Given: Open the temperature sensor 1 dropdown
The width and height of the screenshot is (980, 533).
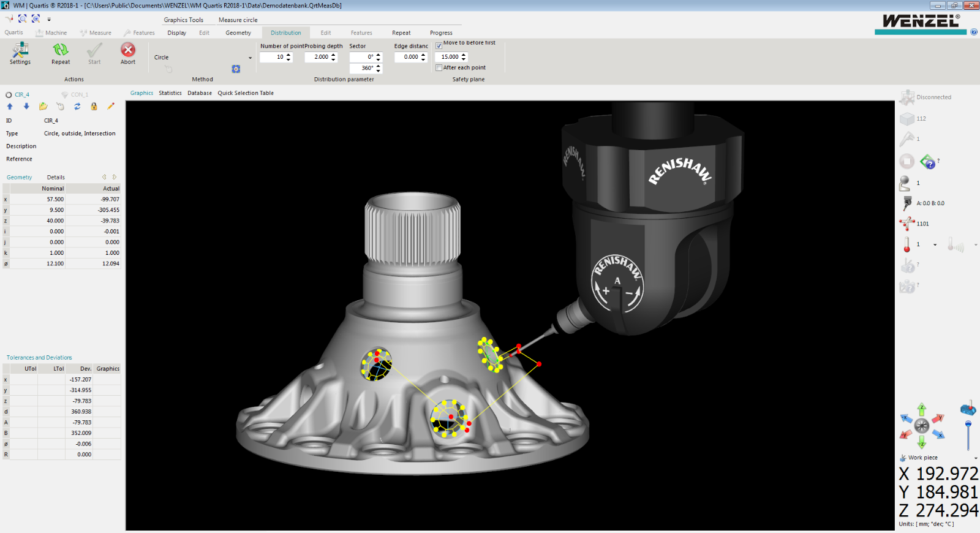Looking at the screenshot, I should (935, 244).
